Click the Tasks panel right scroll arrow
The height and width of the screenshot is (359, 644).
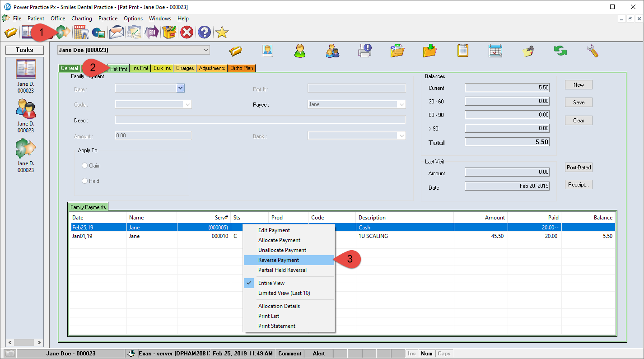[x=39, y=343]
